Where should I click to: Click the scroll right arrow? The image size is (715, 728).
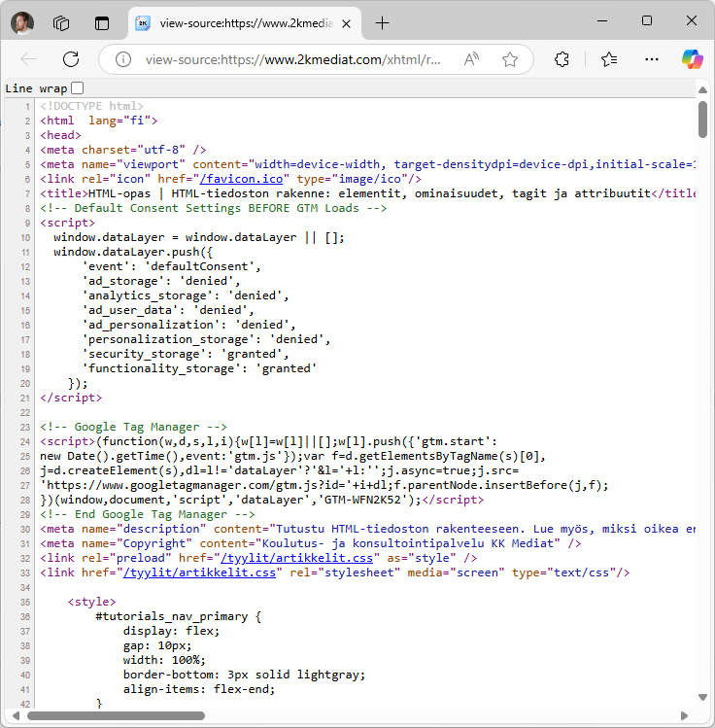coord(684,715)
